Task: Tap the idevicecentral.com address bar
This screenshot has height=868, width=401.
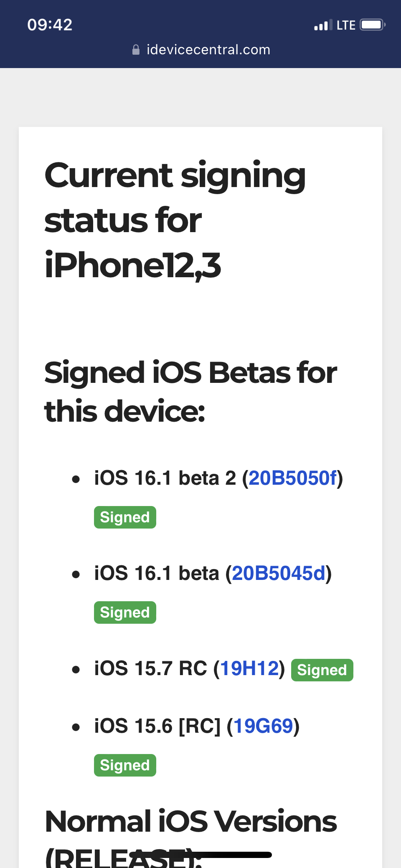Action: tap(201, 50)
